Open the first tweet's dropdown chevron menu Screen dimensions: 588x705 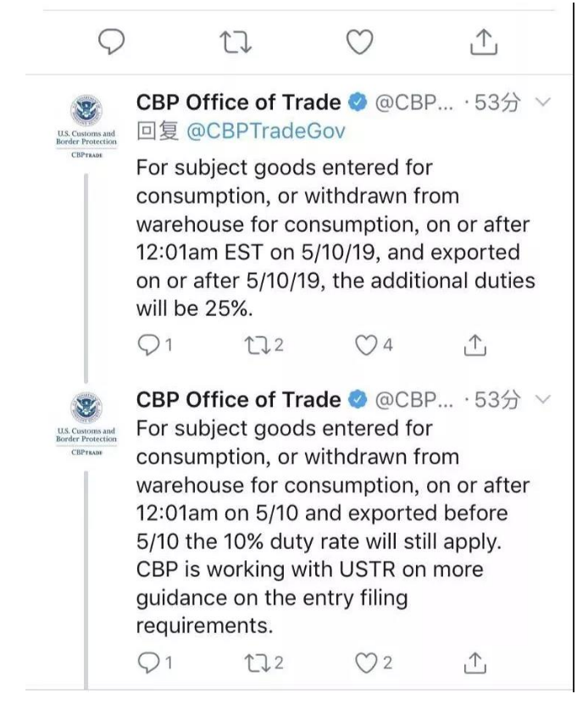[545, 103]
